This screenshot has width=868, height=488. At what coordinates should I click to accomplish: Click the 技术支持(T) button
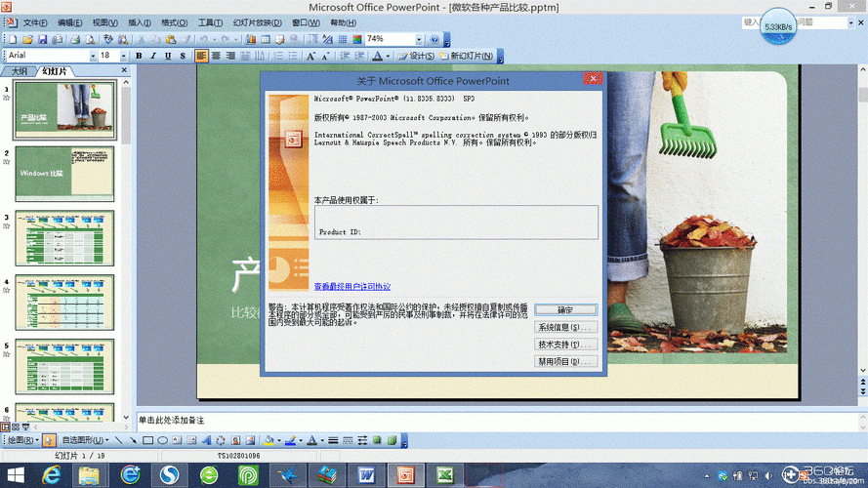point(565,345)
